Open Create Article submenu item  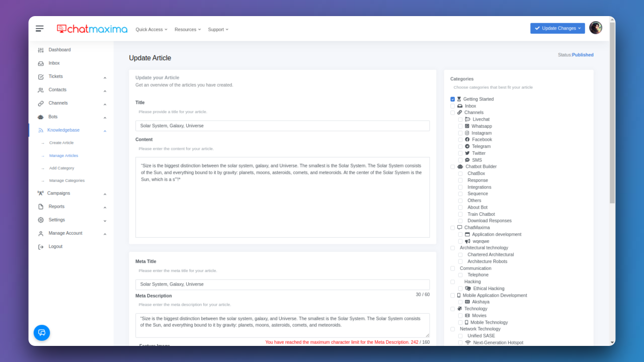pyautogui.click(x=61, y=143)
